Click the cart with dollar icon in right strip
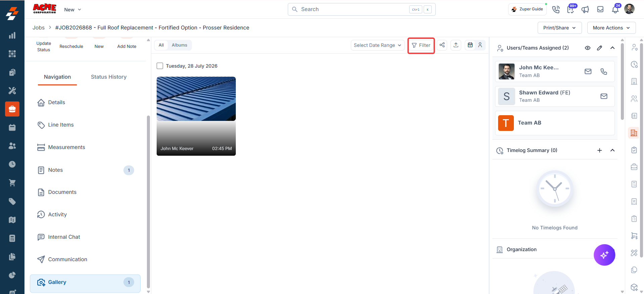Image resolution: width=644 pixels, height=294 pixels. [x=634, y=236]
